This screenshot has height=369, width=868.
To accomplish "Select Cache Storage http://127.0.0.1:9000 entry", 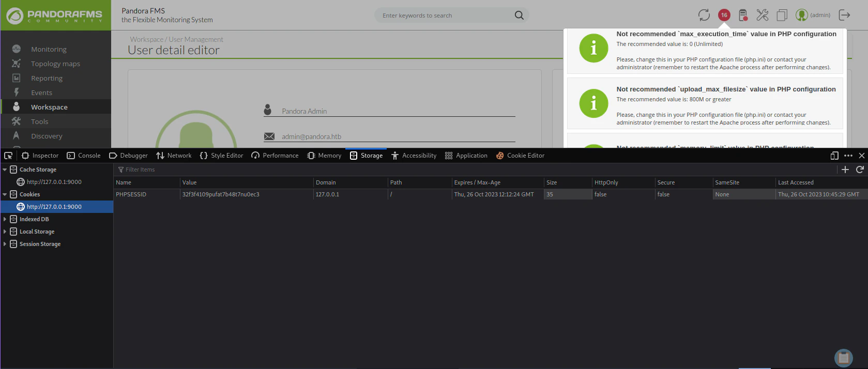I will [x=54, y=182].
